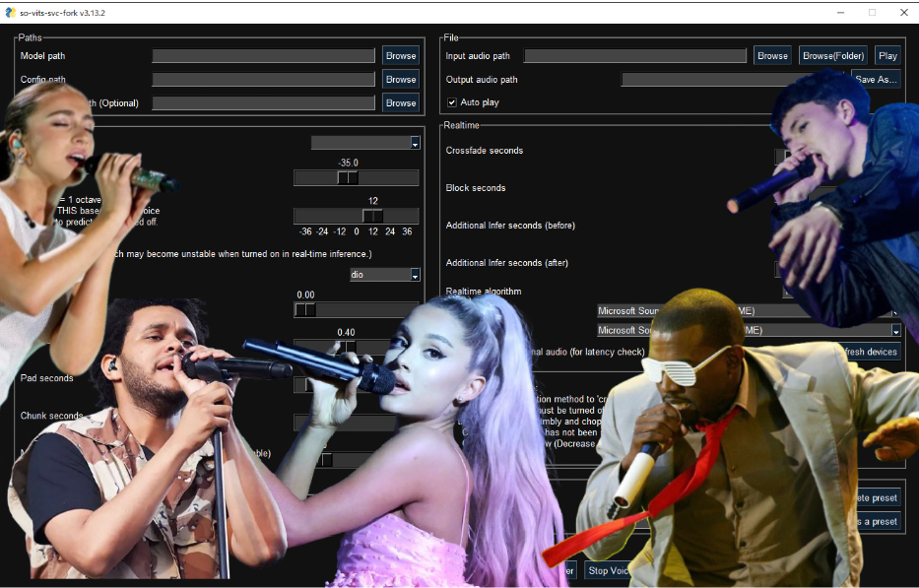Toggle the Auto play checkbox
Screen dimensions: 919x588
(x=452, y=102)
